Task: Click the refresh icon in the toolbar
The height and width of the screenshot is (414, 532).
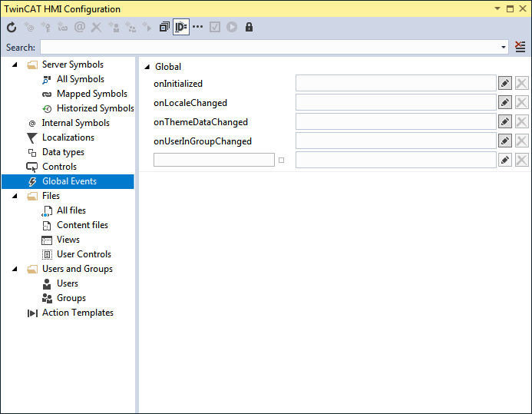Action: [12, 27]
